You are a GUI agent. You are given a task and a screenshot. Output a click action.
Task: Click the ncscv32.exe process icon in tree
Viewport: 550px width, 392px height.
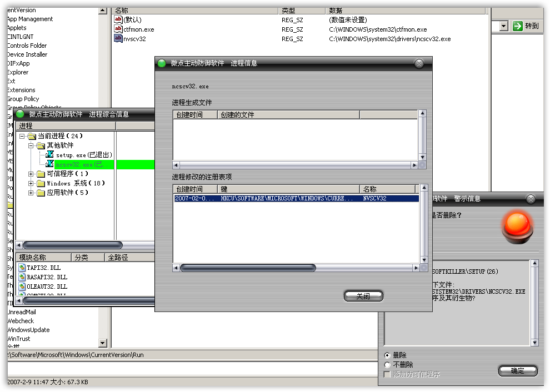tap(50, 164)
